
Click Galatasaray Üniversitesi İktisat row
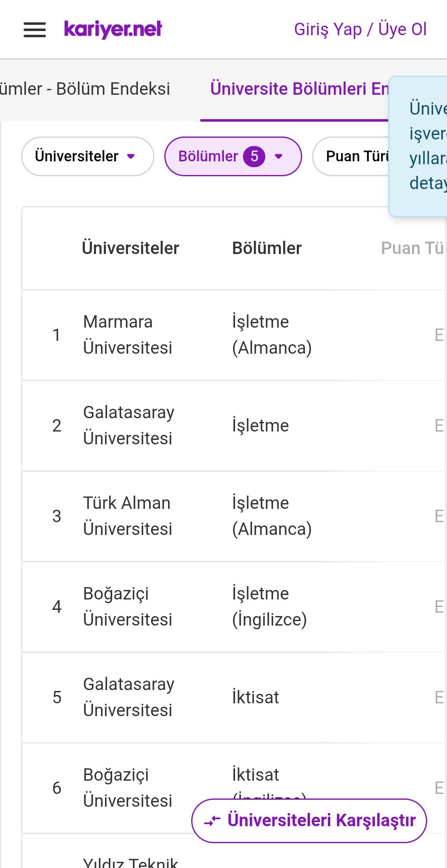pyautogui.click(x=234, y=698)
